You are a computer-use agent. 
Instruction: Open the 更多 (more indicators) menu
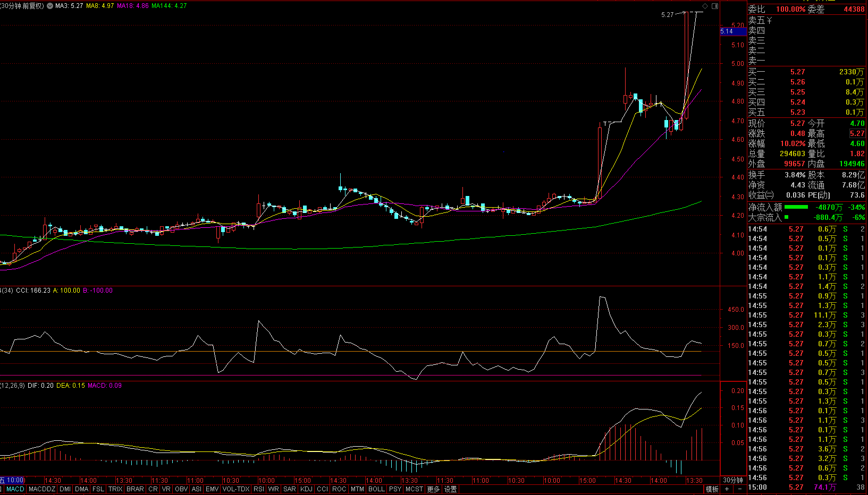pyautogui.click(x=433, y=489)
